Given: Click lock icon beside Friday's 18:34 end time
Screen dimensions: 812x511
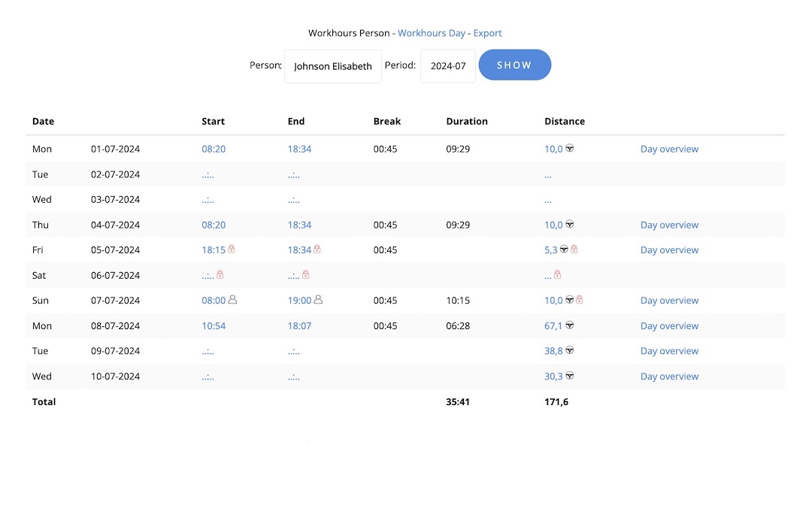Looking at the screenshot, I should pyautogui.click(x=317, y=249).
